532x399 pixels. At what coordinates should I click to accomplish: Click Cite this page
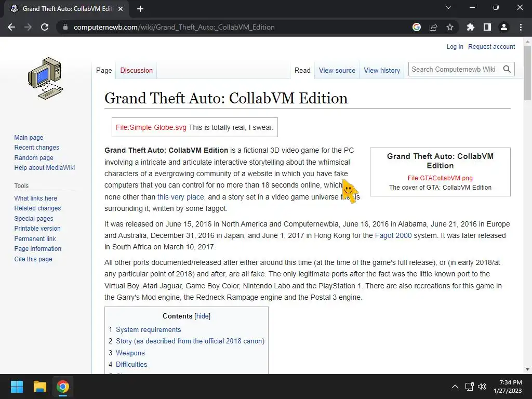[33, 259]
